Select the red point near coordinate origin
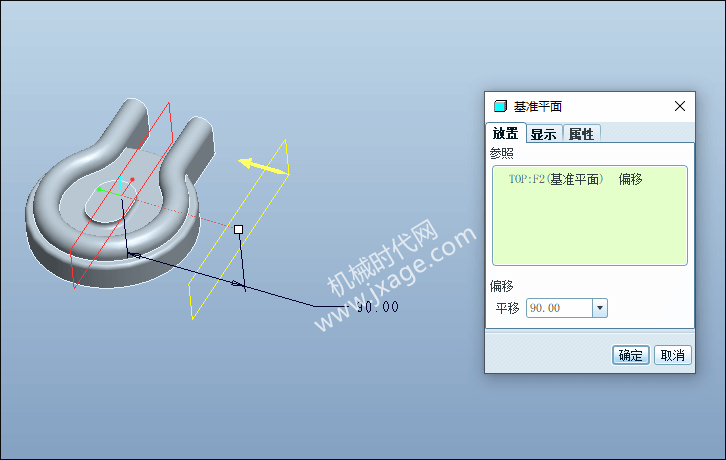This screenshot has width=726, height=460. [132, 179]
